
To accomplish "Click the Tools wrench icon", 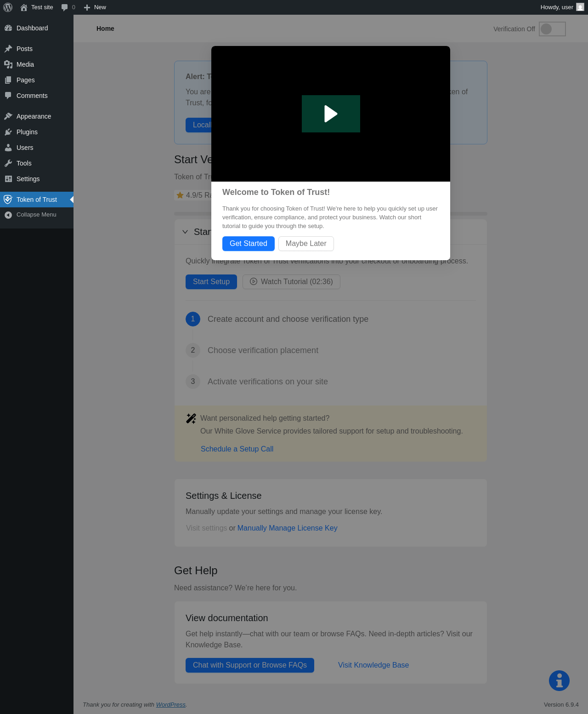I will click(x=8, y=163).
